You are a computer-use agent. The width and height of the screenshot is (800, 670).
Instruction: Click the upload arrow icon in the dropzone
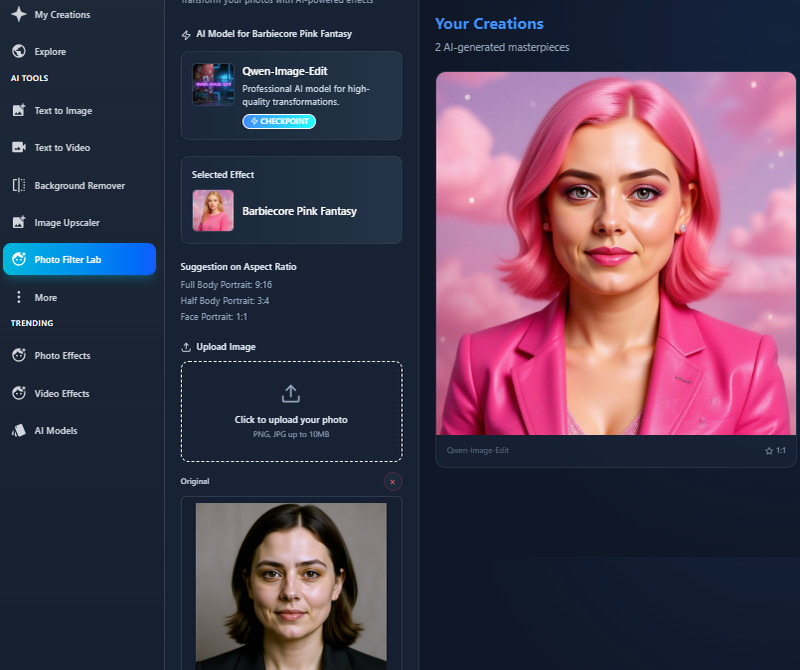[291, 393]
